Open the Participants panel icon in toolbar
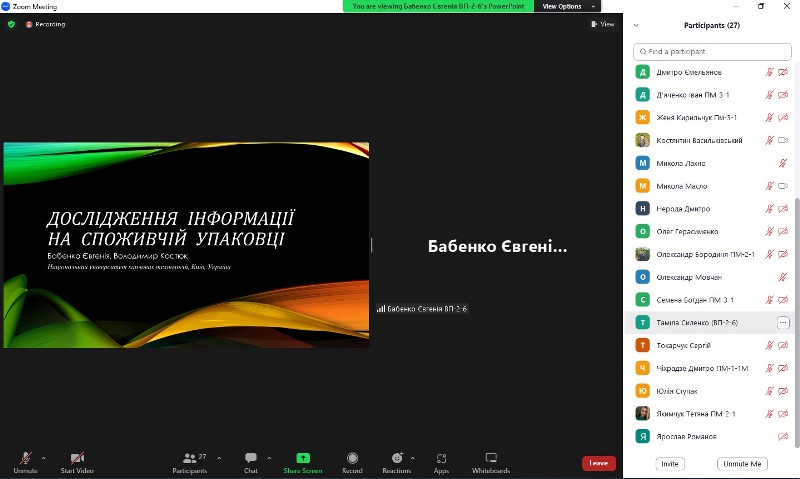 click(x=190, y=458)
